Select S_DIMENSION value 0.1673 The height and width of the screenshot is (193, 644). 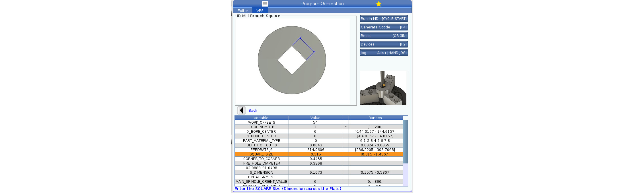316,173
